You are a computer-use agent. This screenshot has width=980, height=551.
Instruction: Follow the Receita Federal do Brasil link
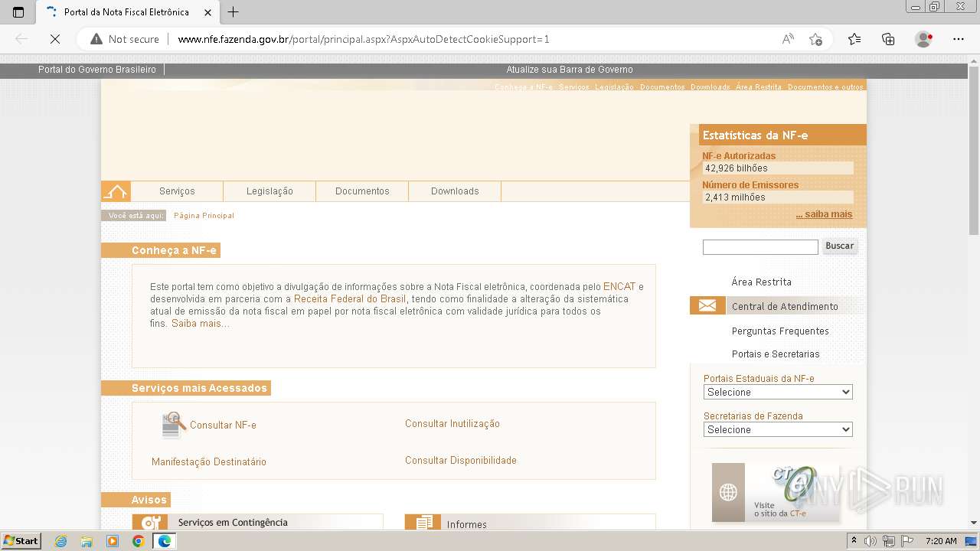point(350,299)
